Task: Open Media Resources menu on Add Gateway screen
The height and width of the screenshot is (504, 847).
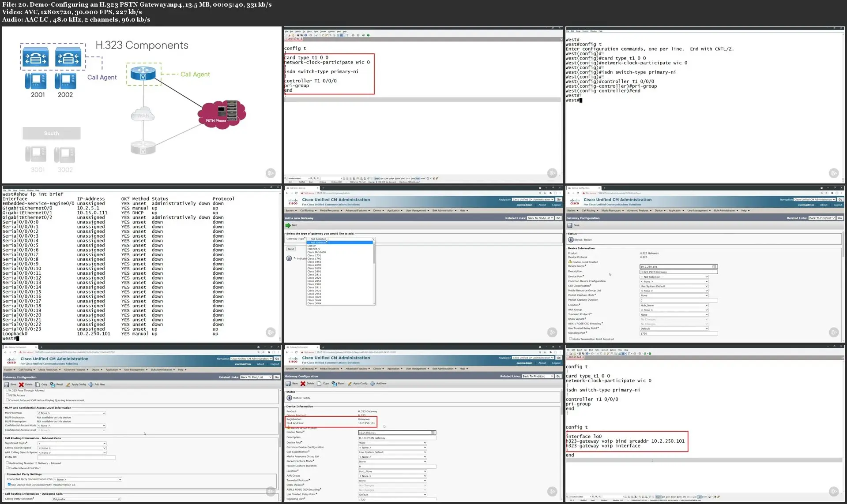Action: click(331, 210)
